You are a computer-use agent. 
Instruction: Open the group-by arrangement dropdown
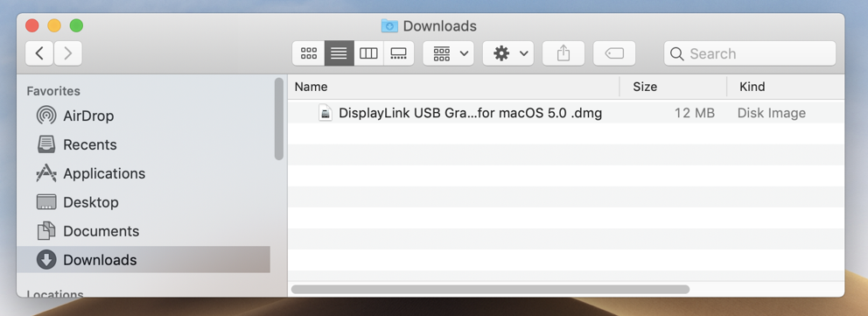pos(448,53)
